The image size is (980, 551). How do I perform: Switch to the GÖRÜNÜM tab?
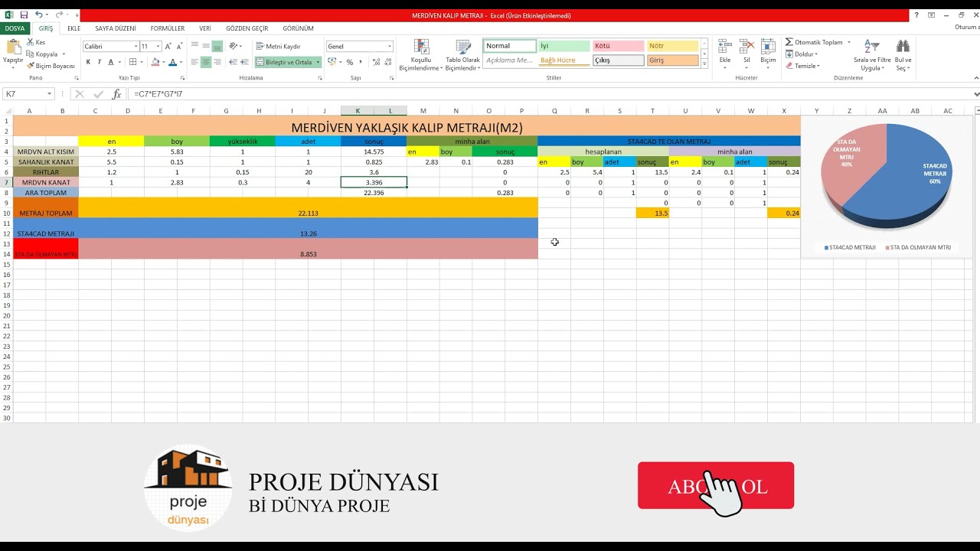[x=299, y=28]
